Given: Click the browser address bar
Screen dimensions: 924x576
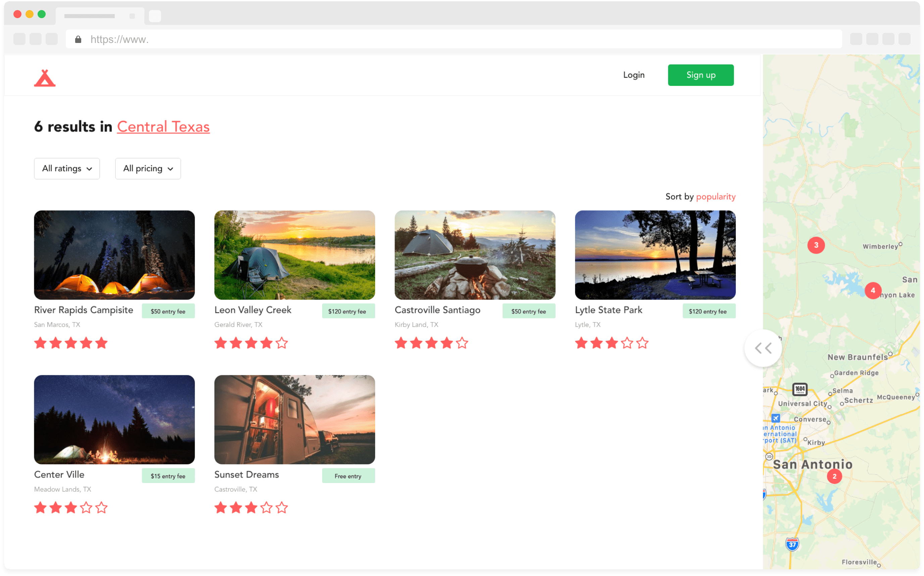Looking at the screenshot, I should click(454, 39).
